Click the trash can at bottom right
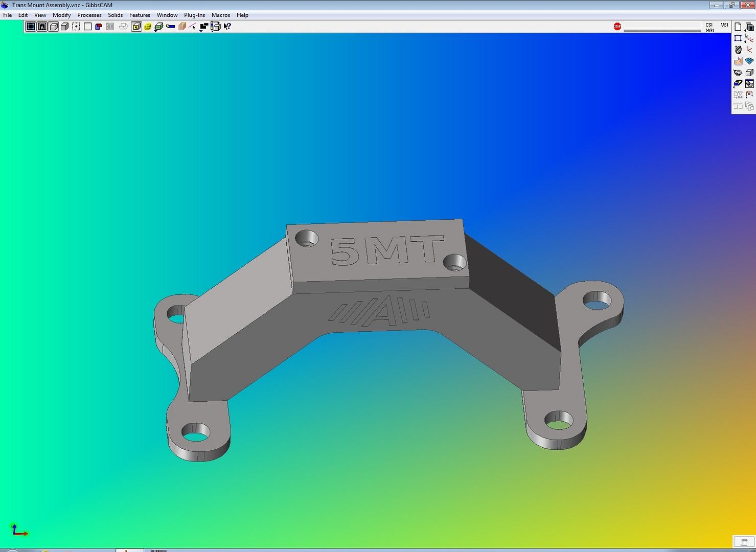The height and width of the screenshot is (552, 756). tap(744, 542)
